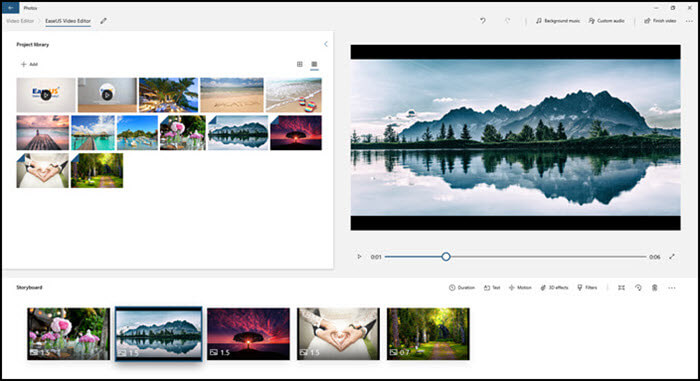Go back using the top-left arrow
700x381 pixels.
click(x=10, y=8)
